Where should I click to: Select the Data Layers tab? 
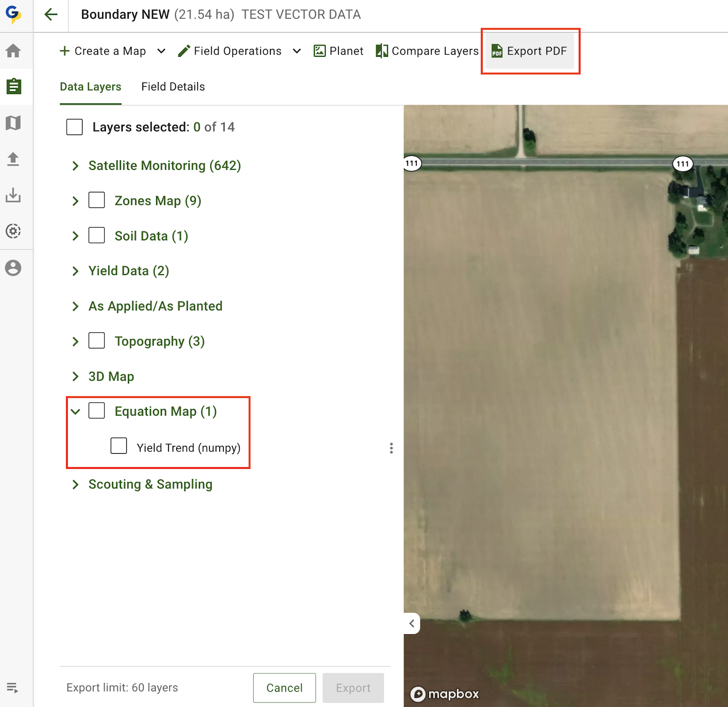pos(91,86)
